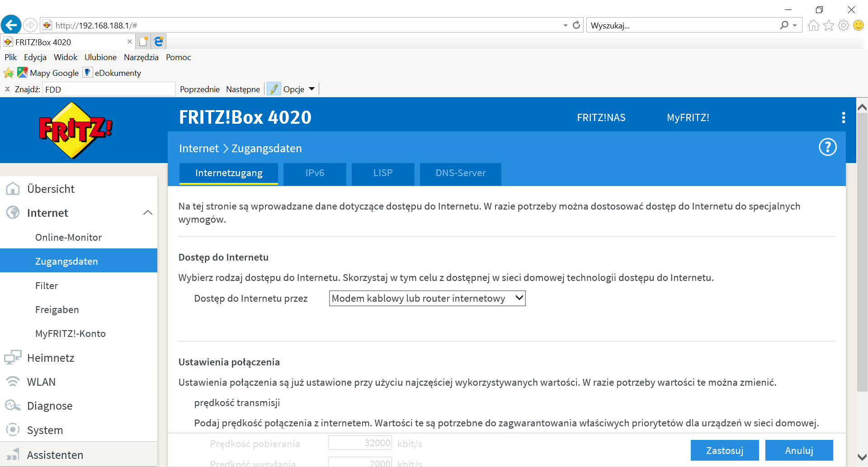Find previous match with Poprzednie
The width and height of the screenshot is (868, 467).
coord(200,89)
